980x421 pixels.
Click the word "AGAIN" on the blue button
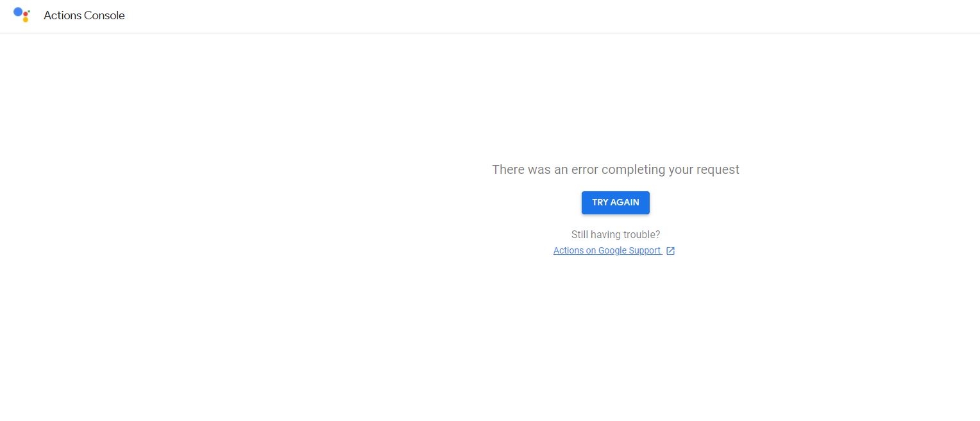click(x=624, y=202)
